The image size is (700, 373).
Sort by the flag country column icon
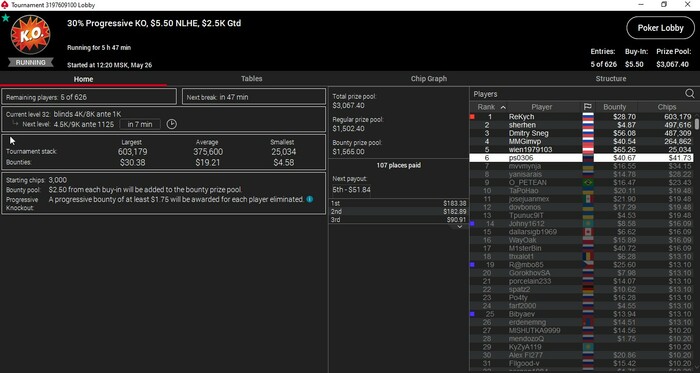click(588, 107)
